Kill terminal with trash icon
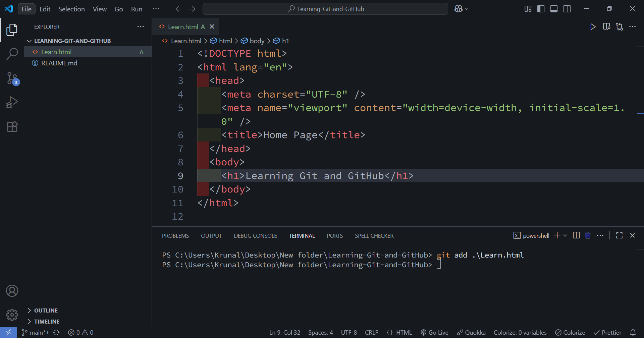The width and height of the screenshot is (644, 338). pyautogui.click(x=588, y=235)
